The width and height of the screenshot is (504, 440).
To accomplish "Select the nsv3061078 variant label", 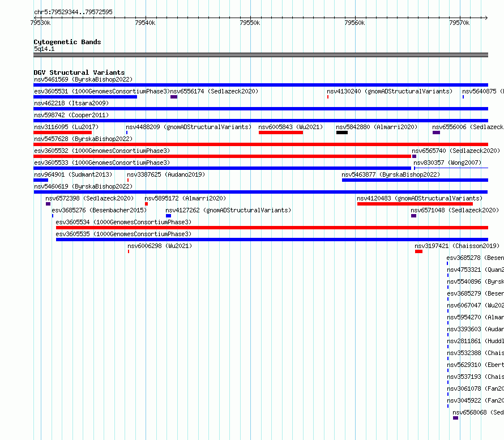I will click(475, 388).
